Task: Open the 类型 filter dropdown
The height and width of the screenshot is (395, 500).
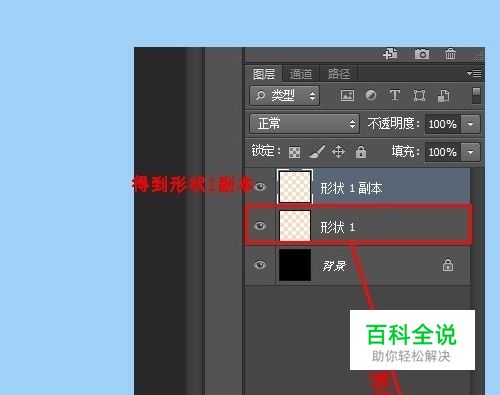Action: (284, 96)
